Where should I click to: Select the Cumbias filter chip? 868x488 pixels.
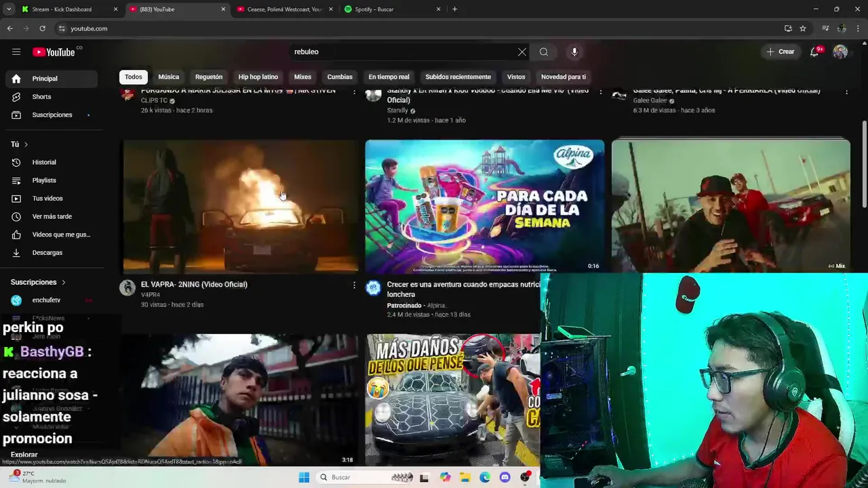coord(340,77)
